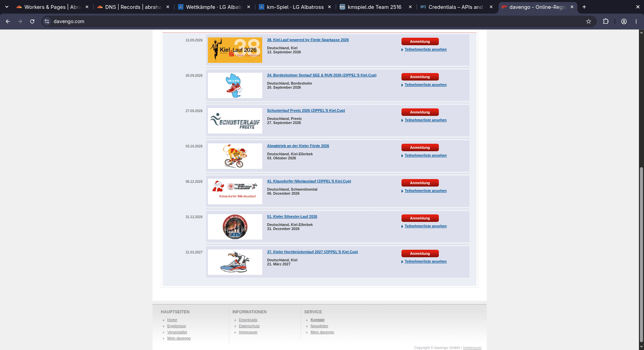Screen dimensions: 644x350
Task: Open Ergebnisse in footer Hauptseiten
Action: pos(176,326)
